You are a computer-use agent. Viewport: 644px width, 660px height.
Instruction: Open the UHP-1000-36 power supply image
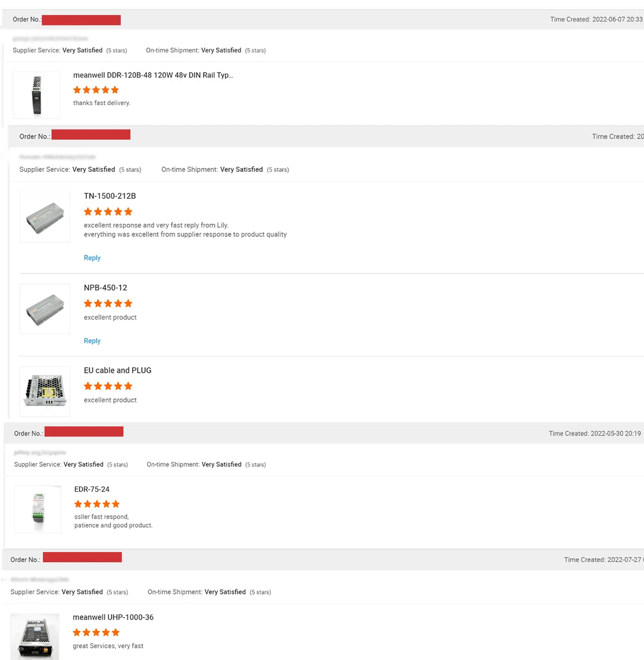[x=35, y=637]
